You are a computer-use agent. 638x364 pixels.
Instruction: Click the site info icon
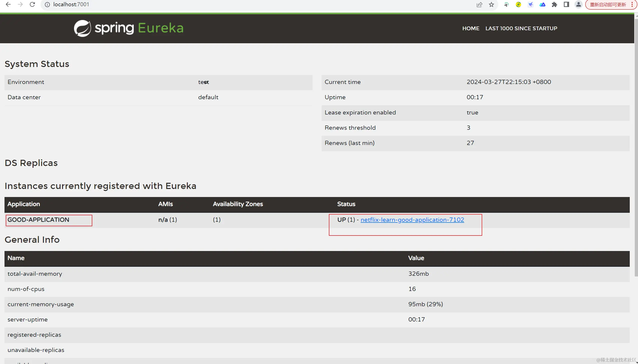coord(47,4)
